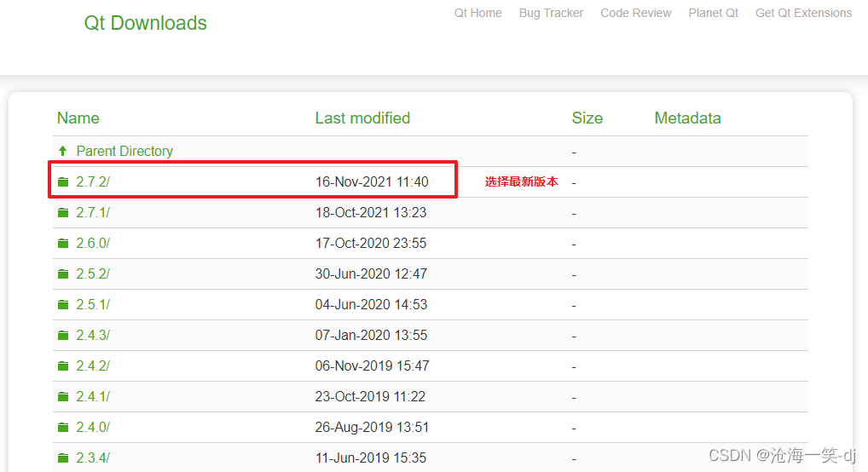Click the date 26-Aug-2019 13:51
The image size is (868, 472).
tap(372, 427)
